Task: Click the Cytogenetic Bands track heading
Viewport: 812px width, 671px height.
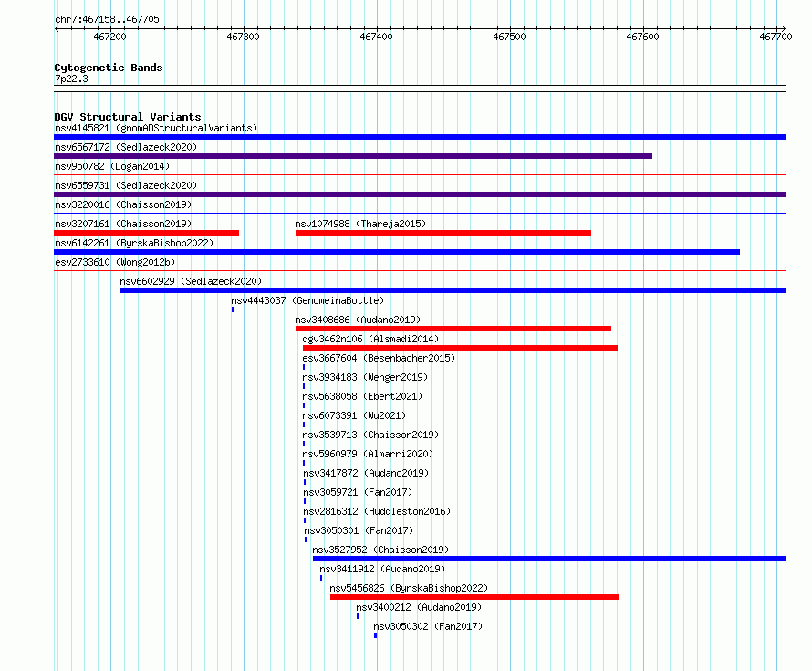Action: (109, 68)
